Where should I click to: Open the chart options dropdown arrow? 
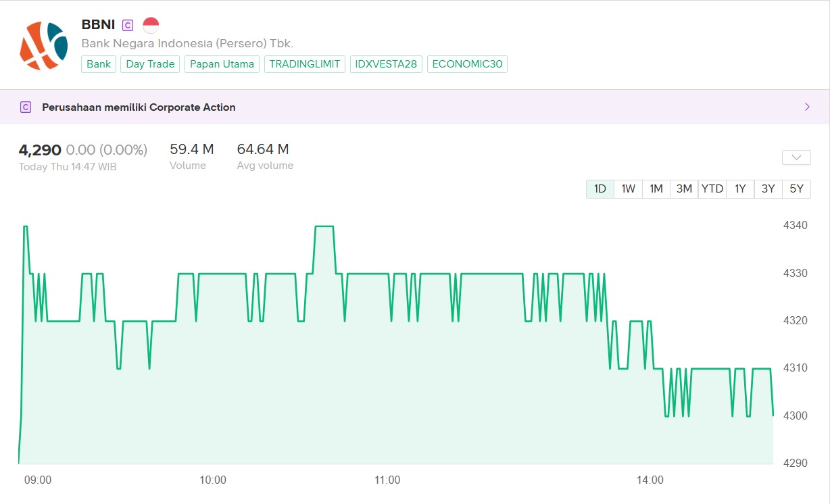pos(796,157)
